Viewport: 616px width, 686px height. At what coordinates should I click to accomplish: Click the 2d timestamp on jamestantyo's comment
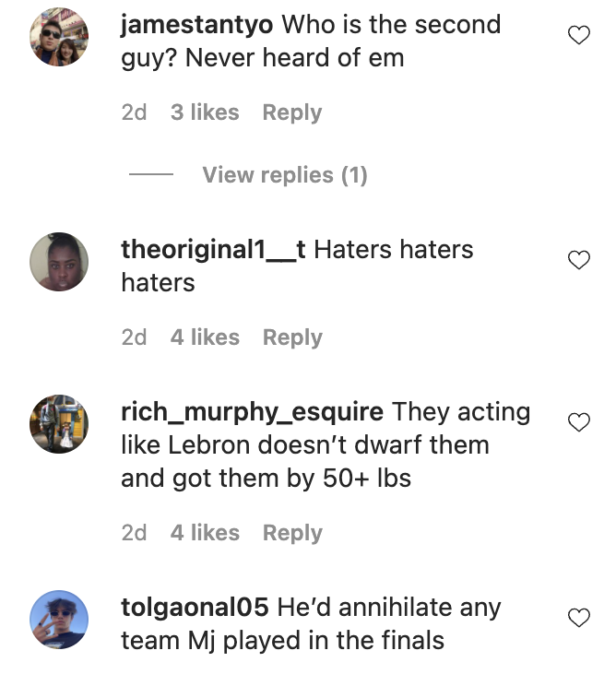coord(134,112)
